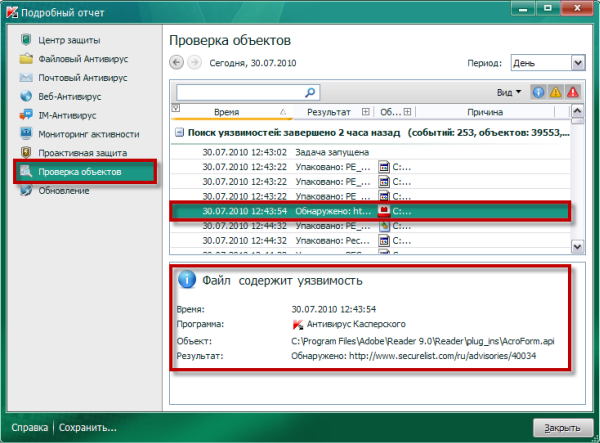Click the Веб-Антивирус globe icon

(26, 96)
